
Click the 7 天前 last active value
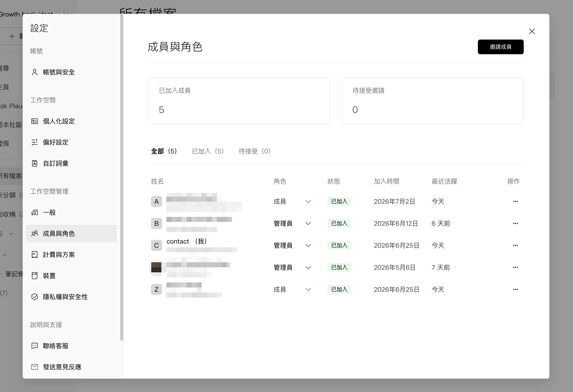(440, 267)
